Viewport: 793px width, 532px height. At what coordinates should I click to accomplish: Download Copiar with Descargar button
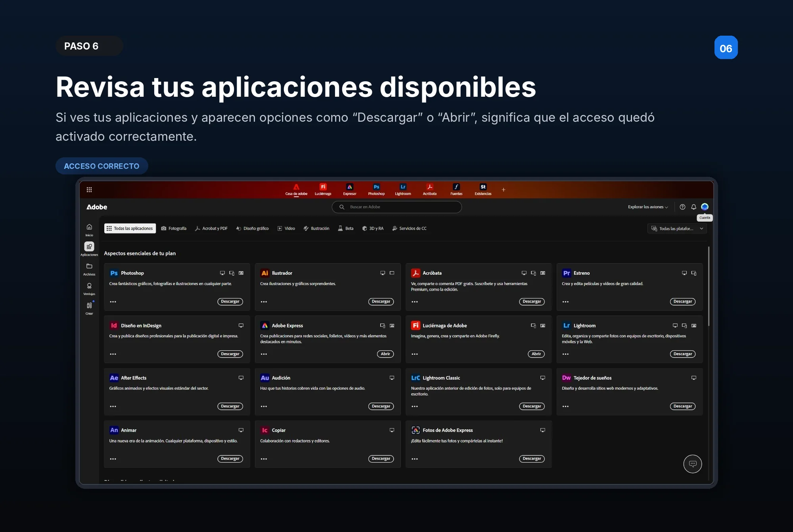(381, 459)
